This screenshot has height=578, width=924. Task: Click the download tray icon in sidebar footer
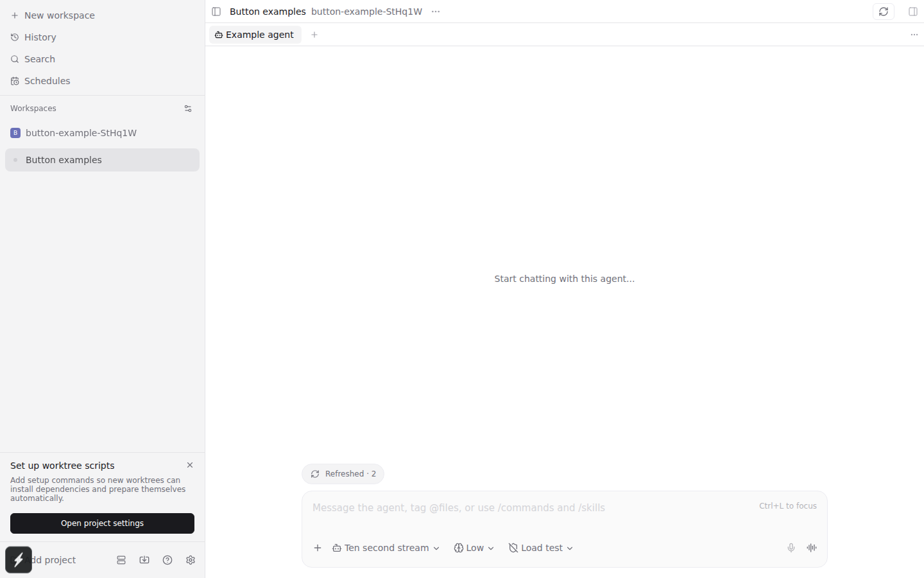pos(144,560)
